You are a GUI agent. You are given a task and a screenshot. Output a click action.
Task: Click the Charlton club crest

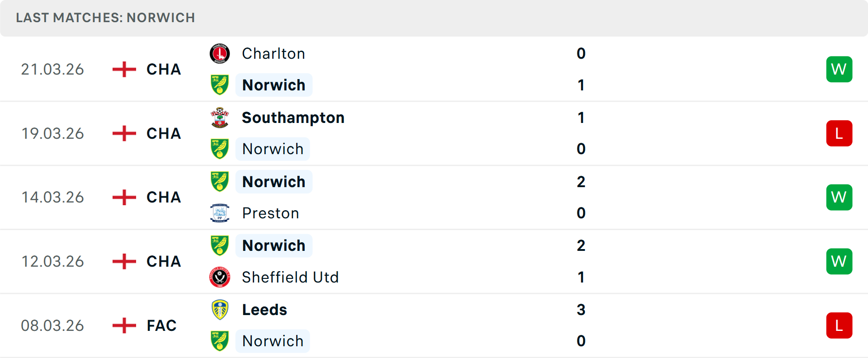(220, 53)
